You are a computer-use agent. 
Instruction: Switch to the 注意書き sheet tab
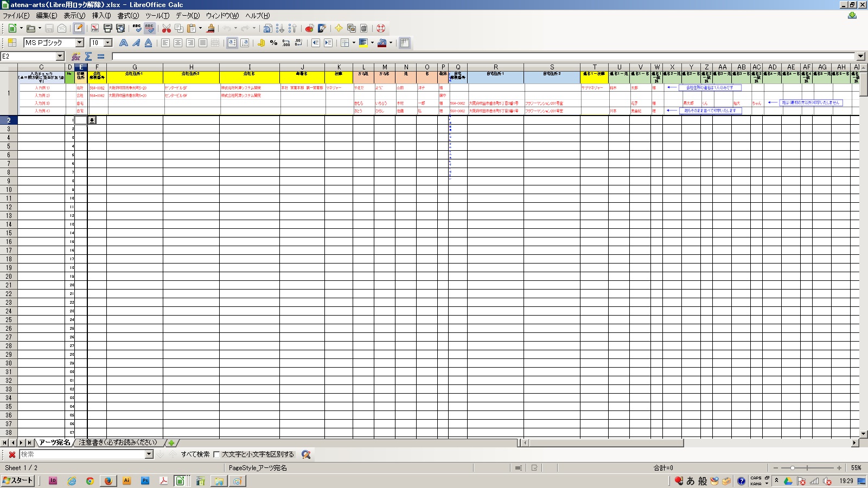(x=118, y=442)
